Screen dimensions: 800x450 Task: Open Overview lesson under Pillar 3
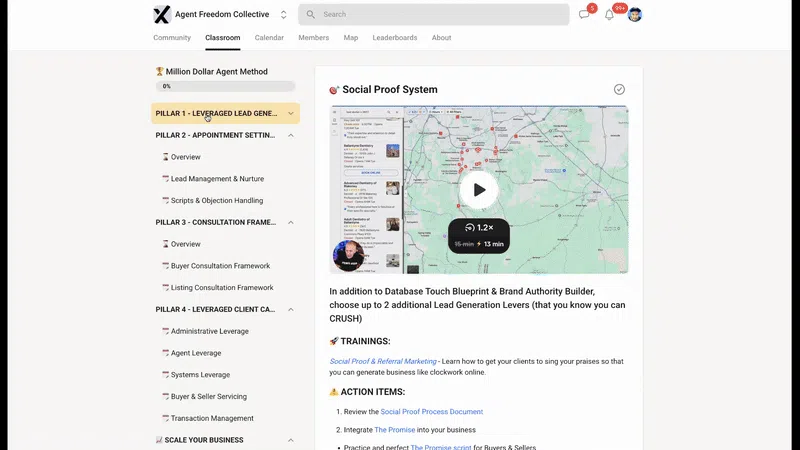(186, 244)
